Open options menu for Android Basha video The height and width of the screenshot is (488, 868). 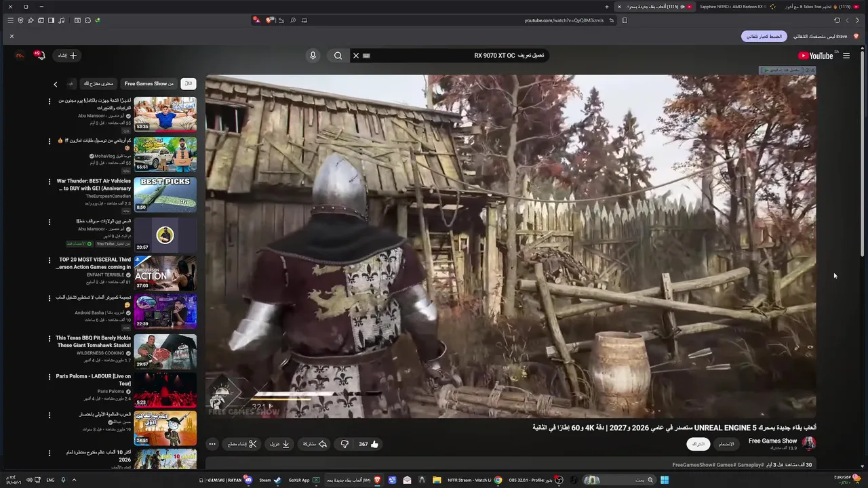(49, 298)
